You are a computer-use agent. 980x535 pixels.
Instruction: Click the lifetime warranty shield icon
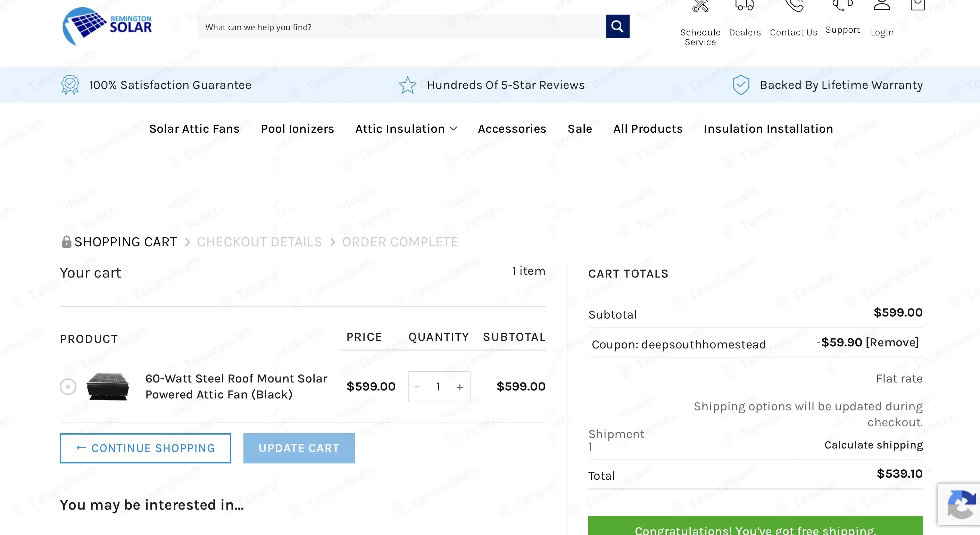click(741, 84)
